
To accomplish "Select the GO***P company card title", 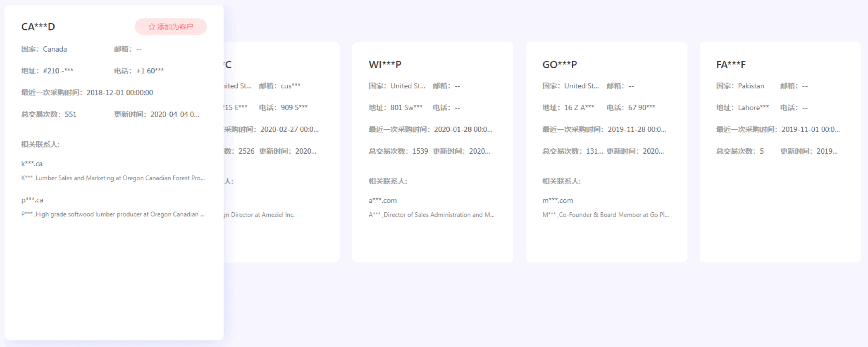I will point(560,65).
